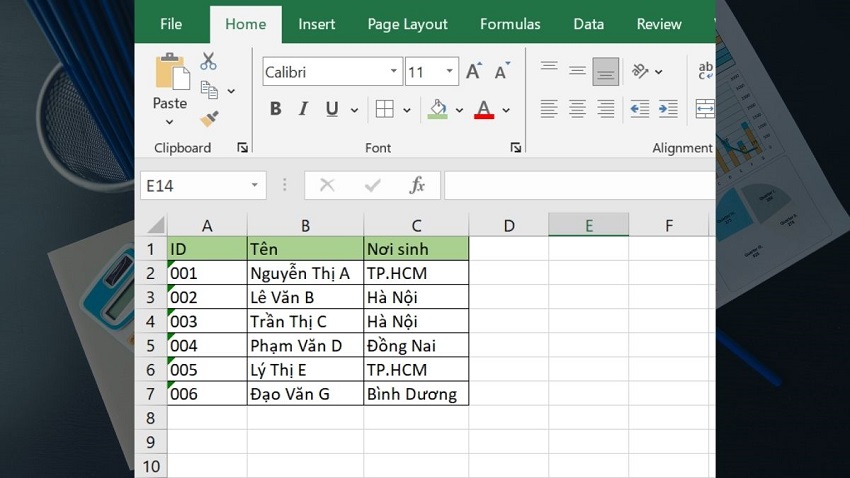Enable Center horizontal alignment
The height and width of the screenshot is (478, 850).
[577, 109]
